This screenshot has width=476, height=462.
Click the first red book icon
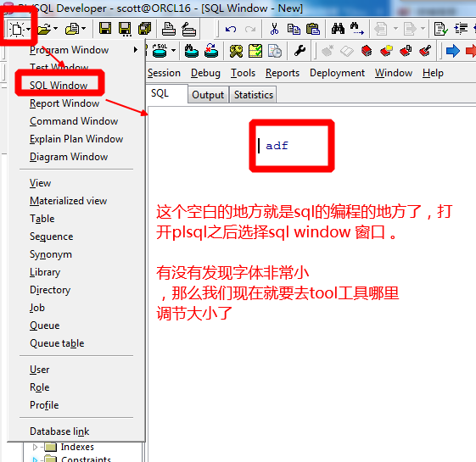coord(367,51)
